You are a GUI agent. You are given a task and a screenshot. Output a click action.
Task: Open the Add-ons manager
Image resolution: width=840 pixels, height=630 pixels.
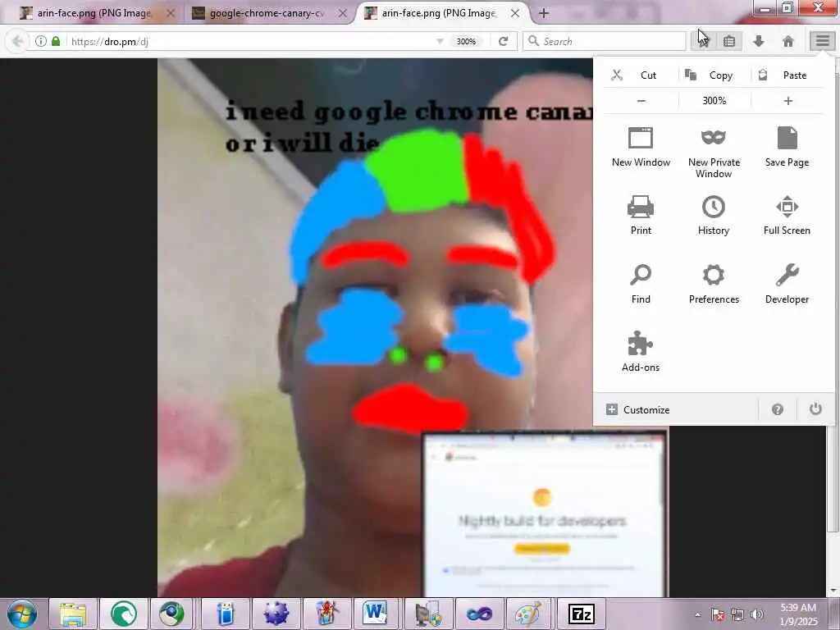[641, 352]
